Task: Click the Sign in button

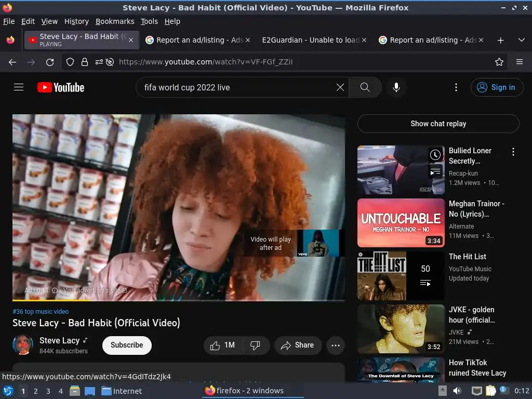Action: click(x=497, y=87)
